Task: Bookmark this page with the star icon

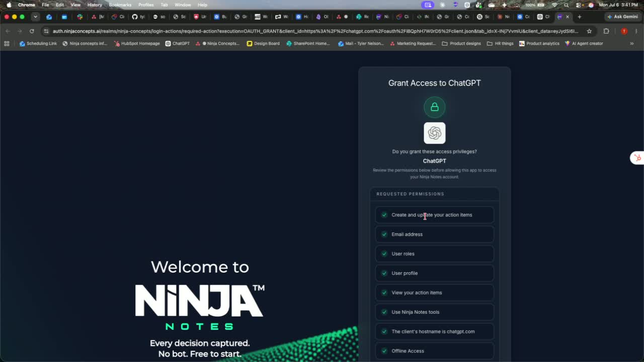Action: pyautogui.click(x=589, y=31)
